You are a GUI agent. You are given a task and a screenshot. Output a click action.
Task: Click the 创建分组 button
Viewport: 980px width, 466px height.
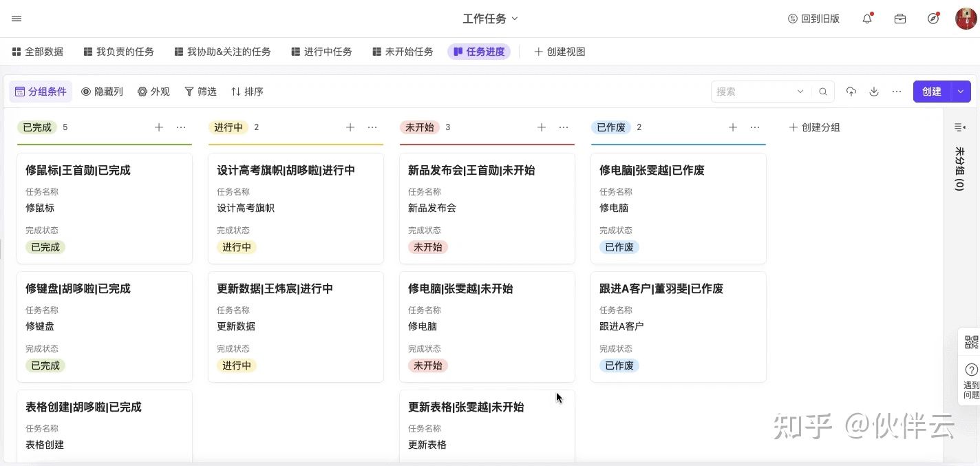tap(814, 127)
